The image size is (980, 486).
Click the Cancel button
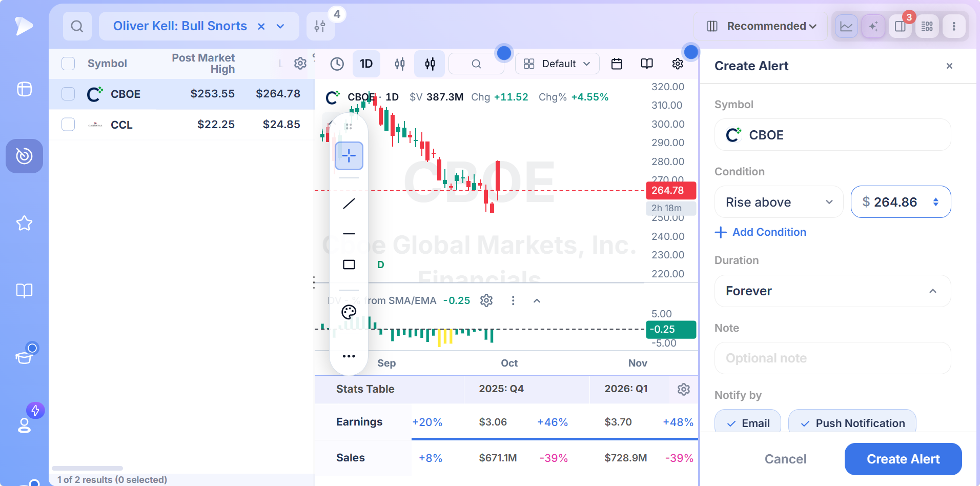(785, 459)
